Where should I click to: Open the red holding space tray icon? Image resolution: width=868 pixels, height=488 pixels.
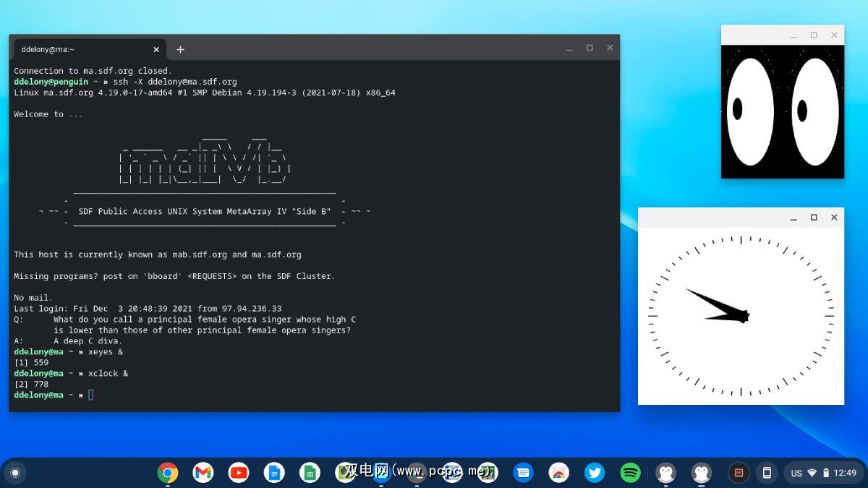[739, 473]
